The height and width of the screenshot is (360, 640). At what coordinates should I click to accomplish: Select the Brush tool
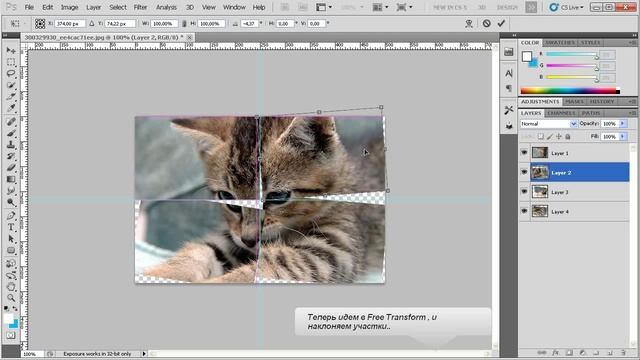(x=11, y=133)
